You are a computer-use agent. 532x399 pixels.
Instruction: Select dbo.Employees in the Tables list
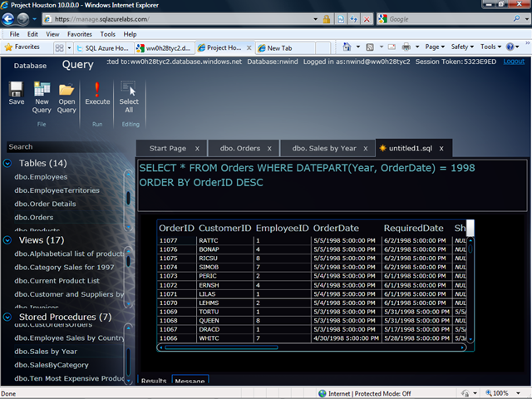[41, 177]
